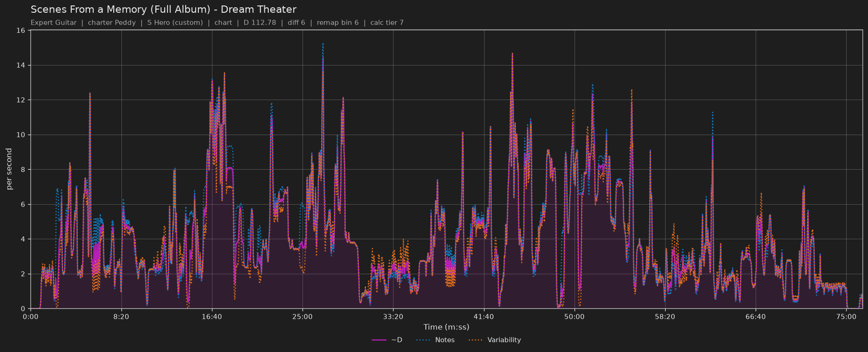Image resolution: width=868 pixels, height=352 pixels.
Task: Click the x-axis time label "58:20"
Action: 665,317
